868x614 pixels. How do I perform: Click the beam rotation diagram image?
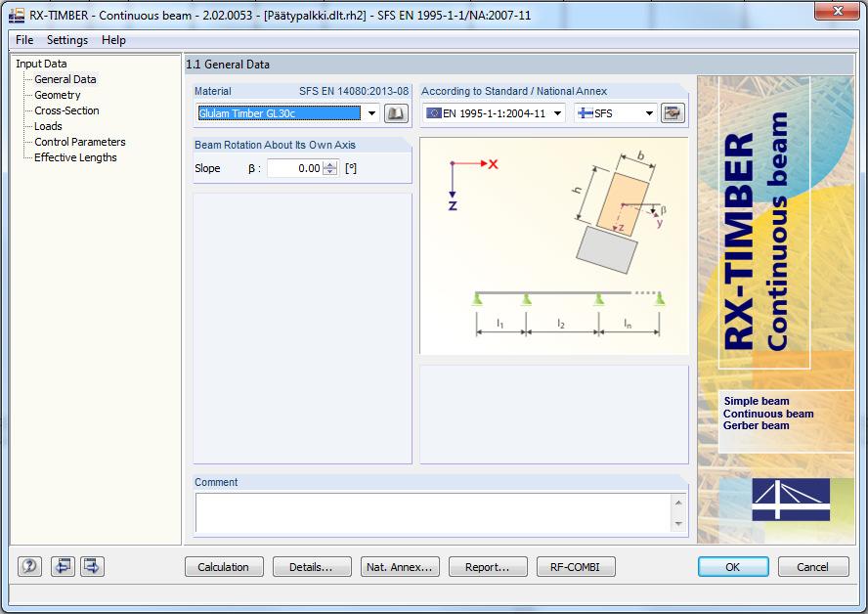point(554,245)
